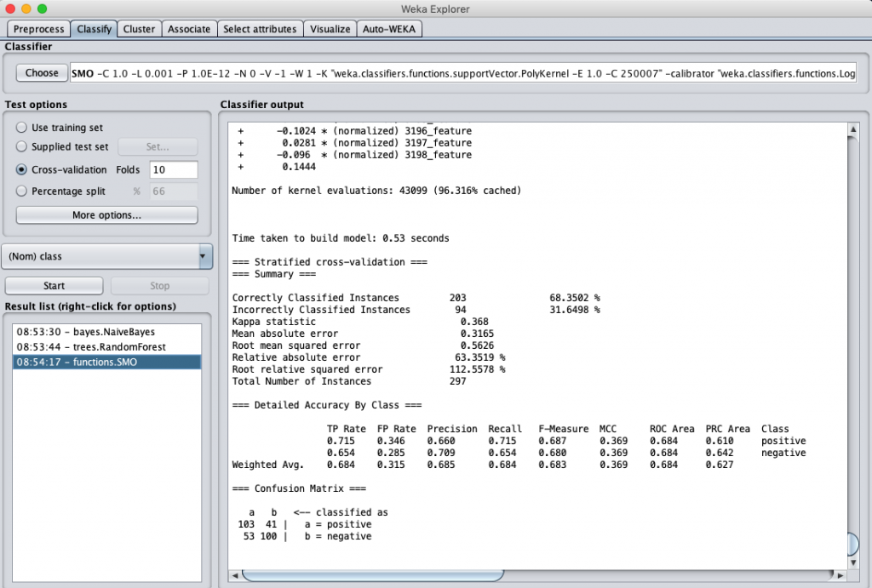
Task: Click the Folds input field
Action: pyautogui.click(x=174, y=169)
